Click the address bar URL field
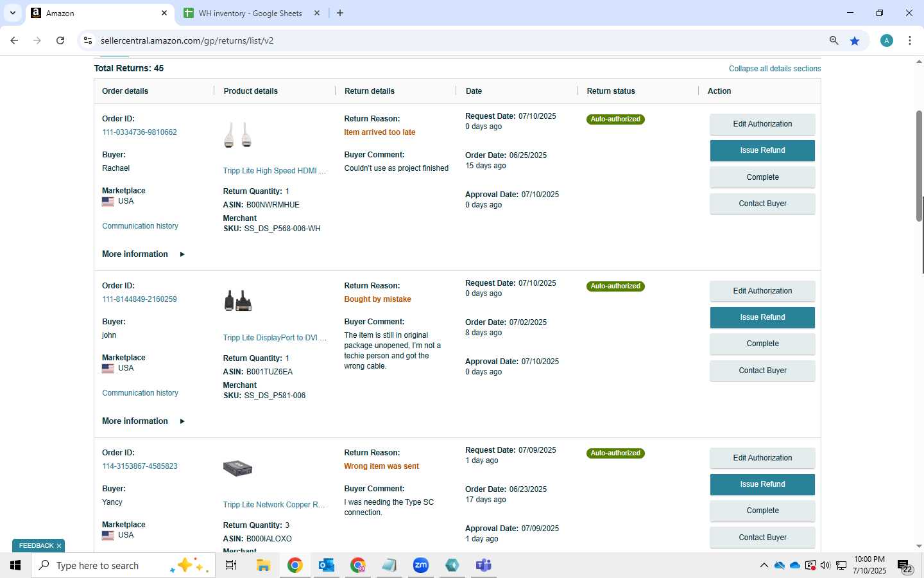Image resolution: width=924 pixels, height=578 pixels. tap(459, 40)
